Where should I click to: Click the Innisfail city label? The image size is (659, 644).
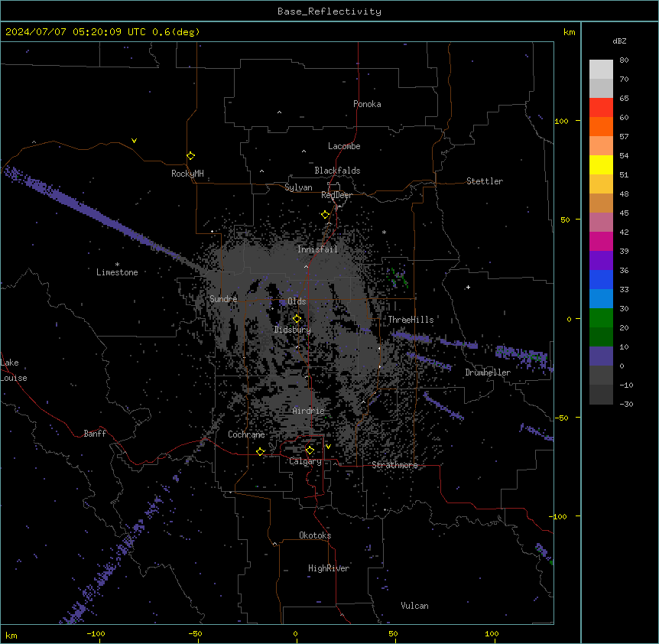pos(317,249)
